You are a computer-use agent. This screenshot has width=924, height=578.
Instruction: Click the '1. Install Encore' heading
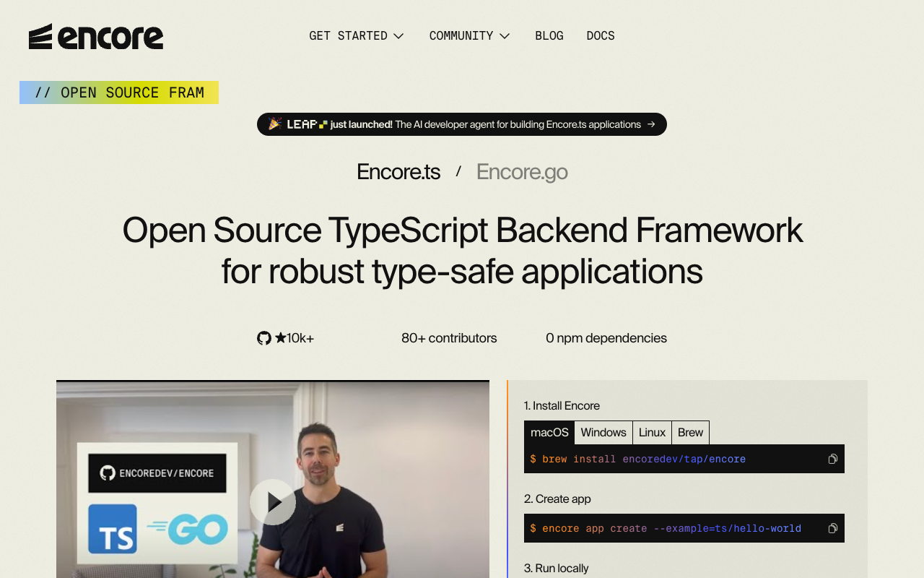(562, 406)
